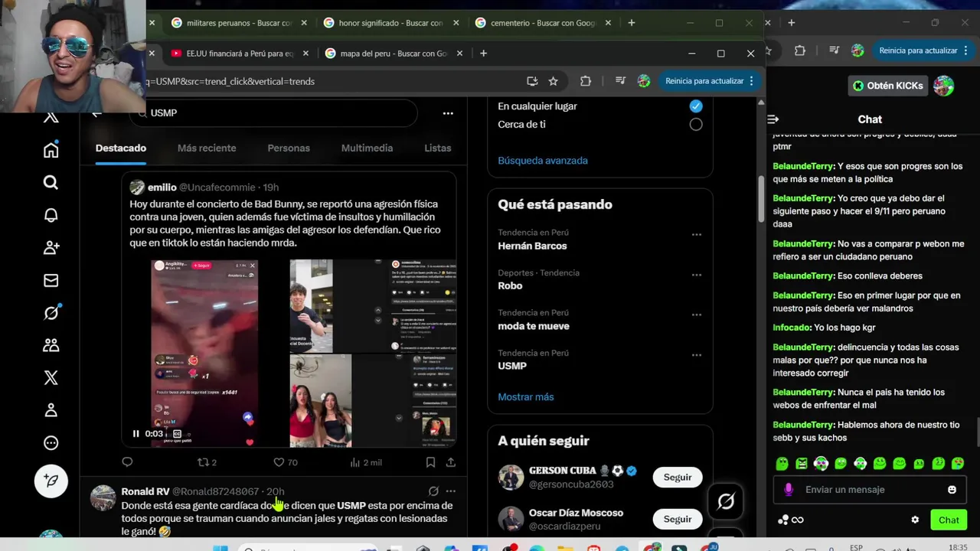Open Follow people icon in X sidebar
The height and width of the screenshot is (551, 980).
[51, 247]
